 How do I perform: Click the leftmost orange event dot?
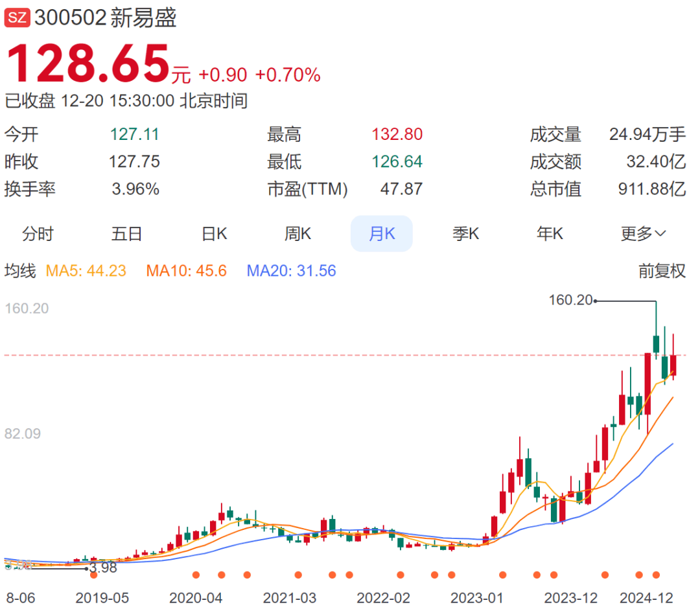(196, 575)
